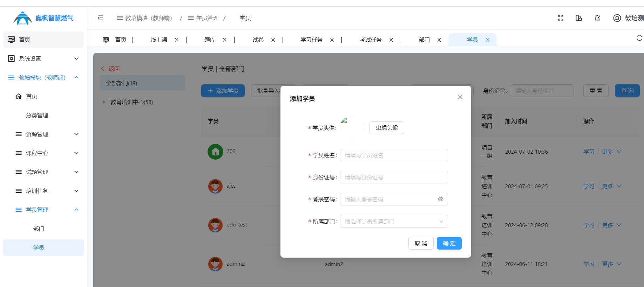The image size is (644, 287).
Task: Toggle fullscreen mode icon
Action: point(561,18)
